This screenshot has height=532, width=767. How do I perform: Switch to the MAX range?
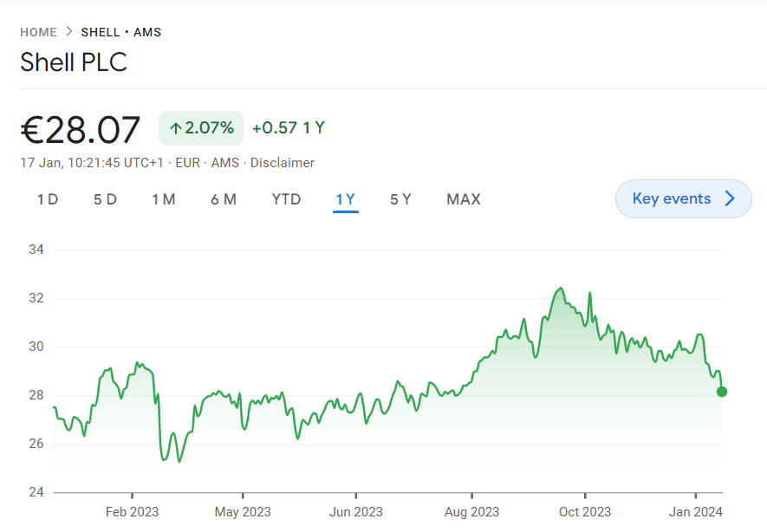point(463,199)
